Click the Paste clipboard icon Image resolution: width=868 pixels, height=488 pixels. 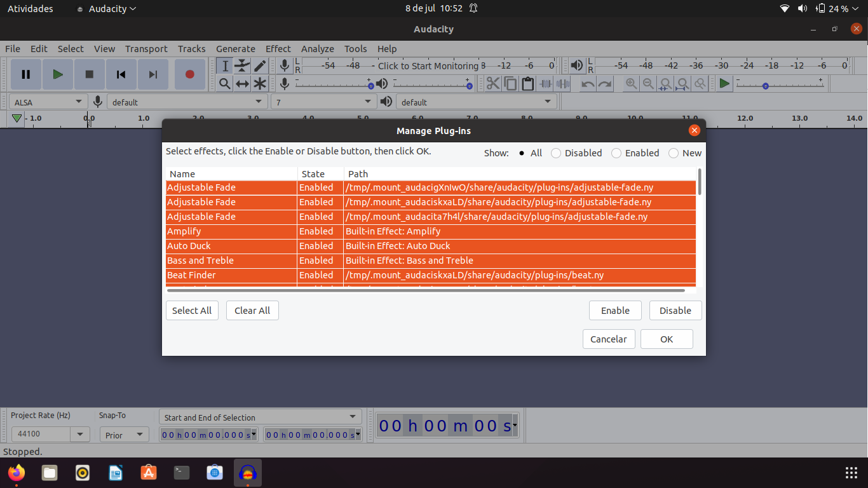[527, 83]
